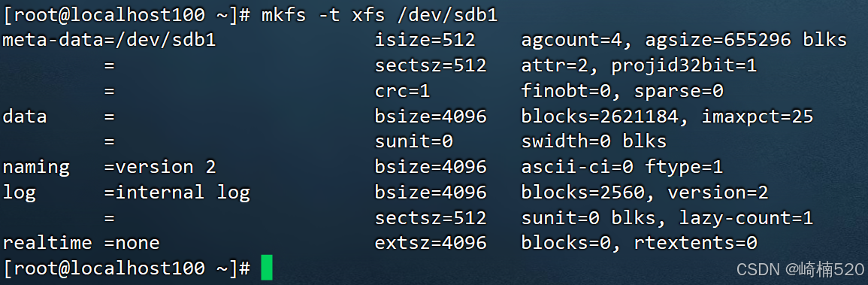868x285 pixels.
Task: Select the realtime =none label
Action: coord(81,243)
